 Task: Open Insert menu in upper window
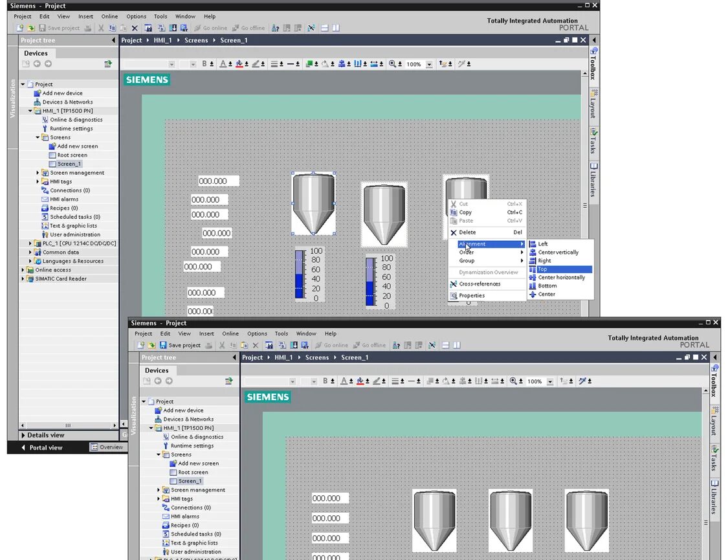(x=85, y=16)
